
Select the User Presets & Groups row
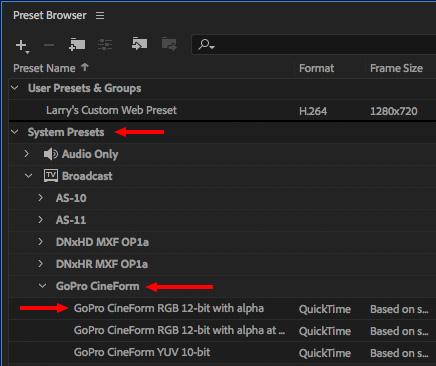(222, 88)
